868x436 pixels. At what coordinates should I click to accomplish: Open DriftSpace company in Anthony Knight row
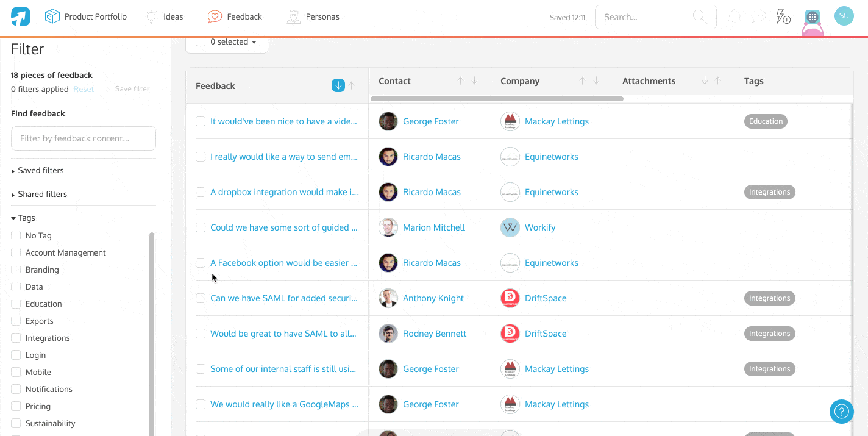(x=546, y=298)
